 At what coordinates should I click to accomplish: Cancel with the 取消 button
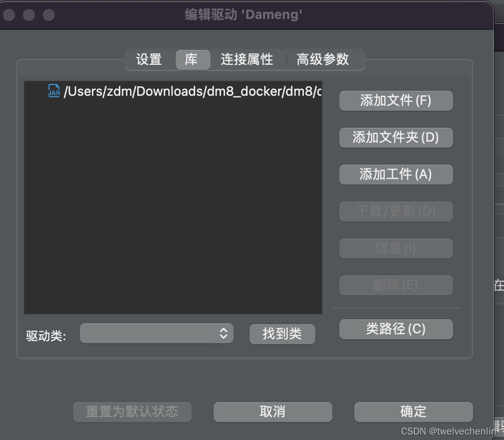[272, 412]
